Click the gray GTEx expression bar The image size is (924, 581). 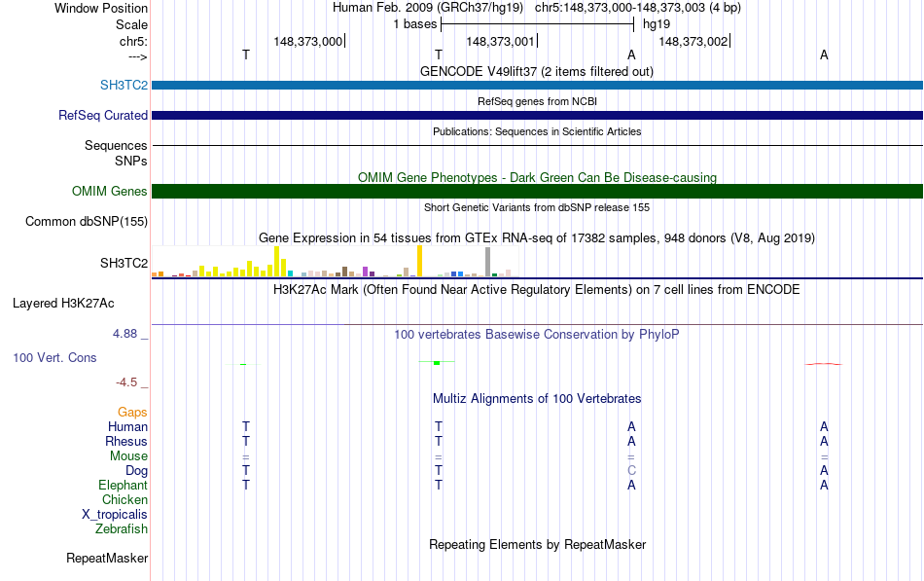coord(487,262)
